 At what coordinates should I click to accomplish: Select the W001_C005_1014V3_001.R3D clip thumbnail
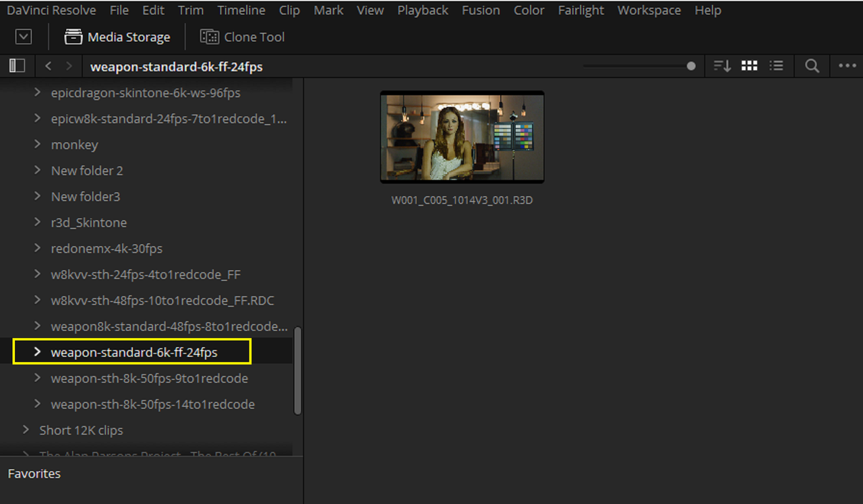coord(463,137)
